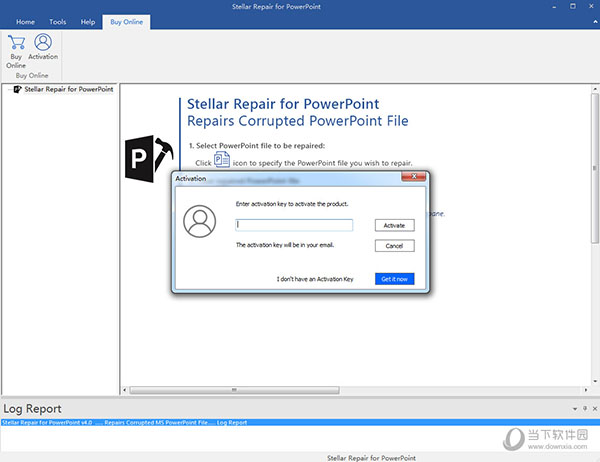Click the horizontal scrollbar left arrow
Image resolution: width=600 pixels, height=462 pixels.
click(x=124, y=390)
